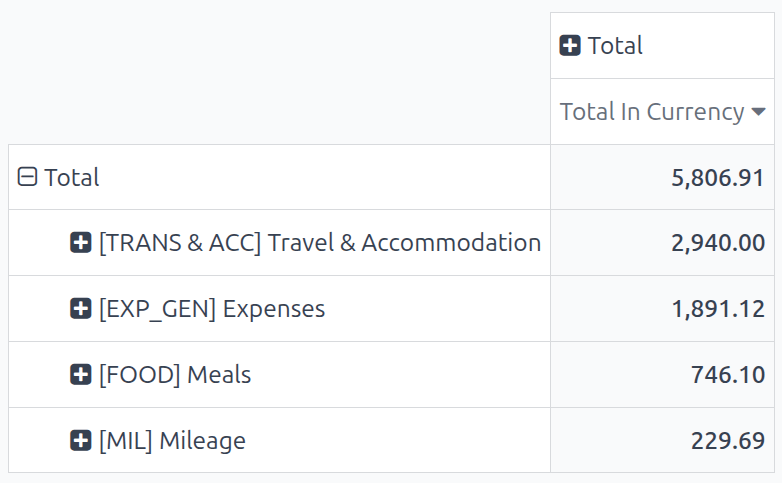This screenshot has height=483, width=782.
Task: Open the 229.69 Mileage value cell
Action: [727, 441]
